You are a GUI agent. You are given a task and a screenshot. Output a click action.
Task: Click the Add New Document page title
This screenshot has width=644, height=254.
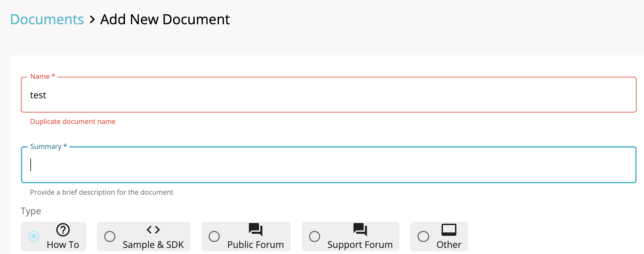(x=165, y=20)
